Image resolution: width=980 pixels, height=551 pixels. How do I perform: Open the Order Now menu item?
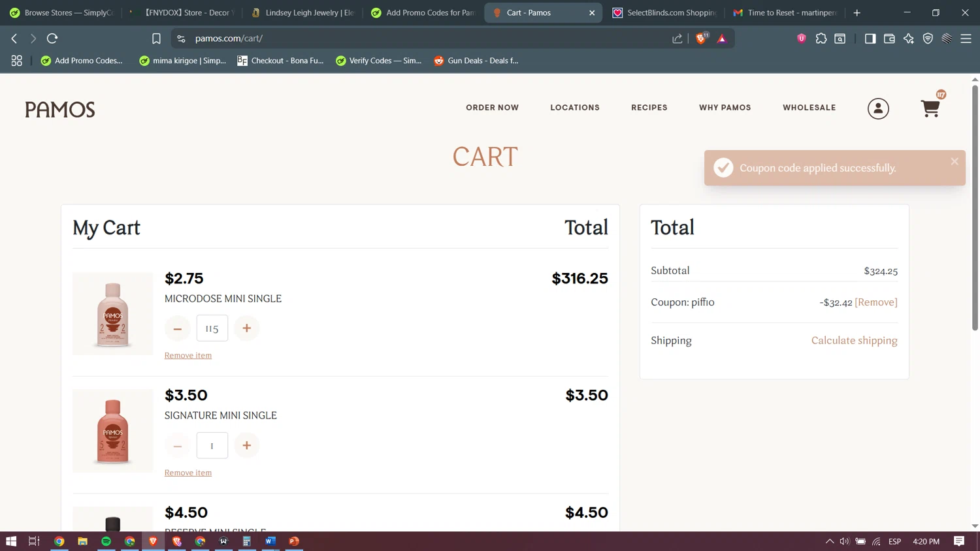[492, 108]
